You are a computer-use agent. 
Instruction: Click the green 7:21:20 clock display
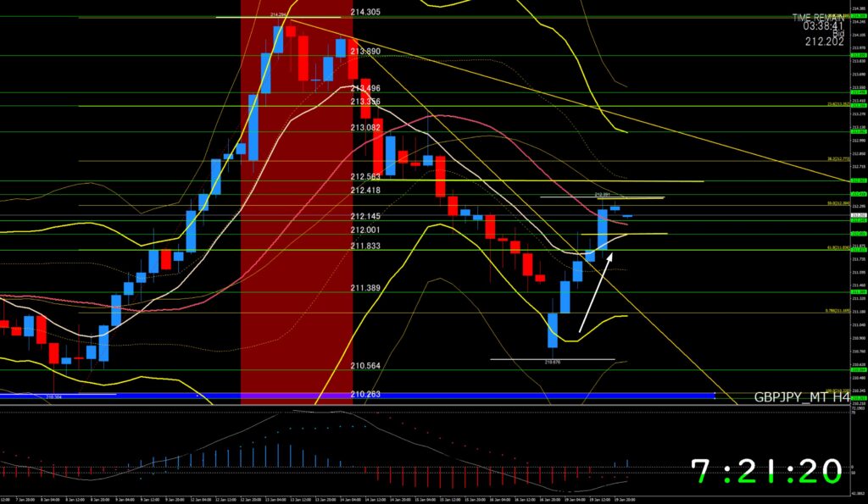click(x=766, y=470)
